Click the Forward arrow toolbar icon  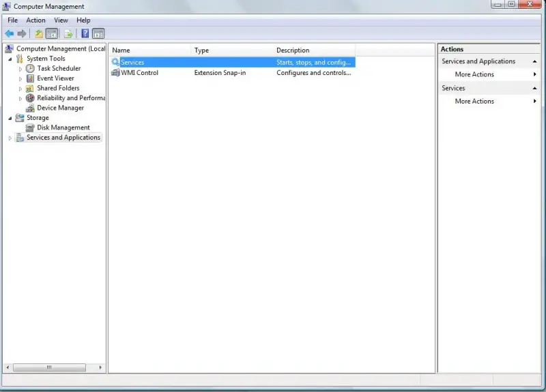pyautogui.click(x=22, y=33)
